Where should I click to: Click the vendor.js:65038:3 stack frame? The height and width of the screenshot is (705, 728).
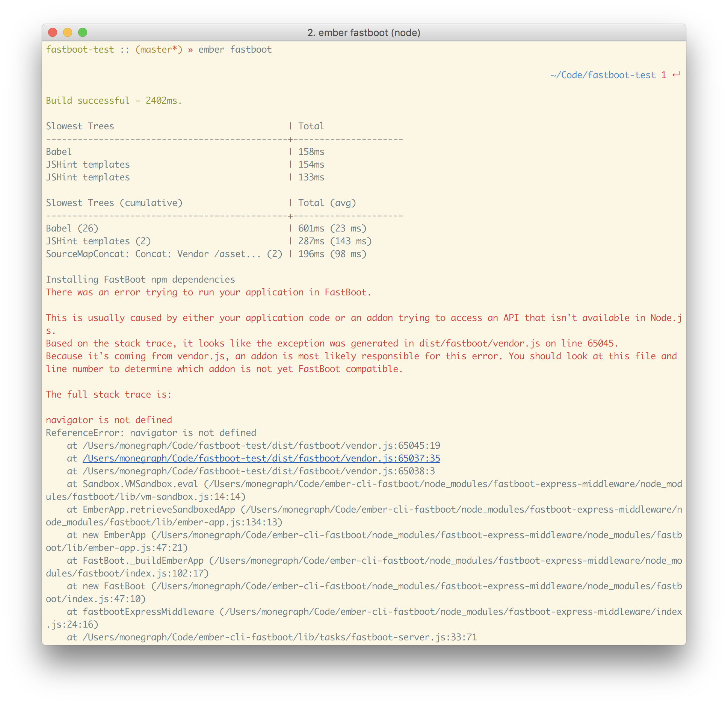point(251,471)
